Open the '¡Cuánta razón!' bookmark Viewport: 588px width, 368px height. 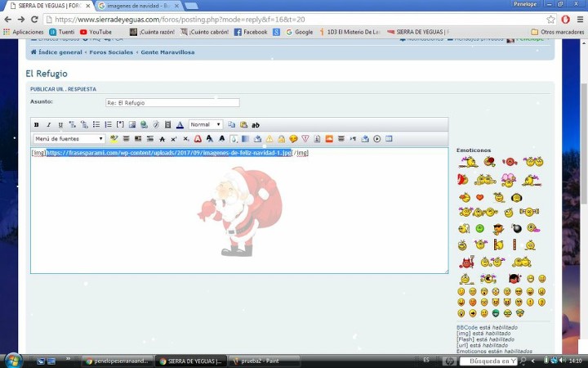[152, 32]
